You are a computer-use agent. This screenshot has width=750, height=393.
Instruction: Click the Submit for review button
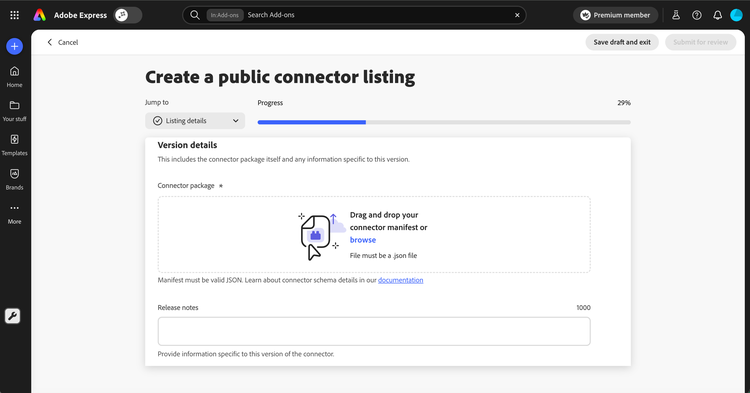[x=700, y=42]
